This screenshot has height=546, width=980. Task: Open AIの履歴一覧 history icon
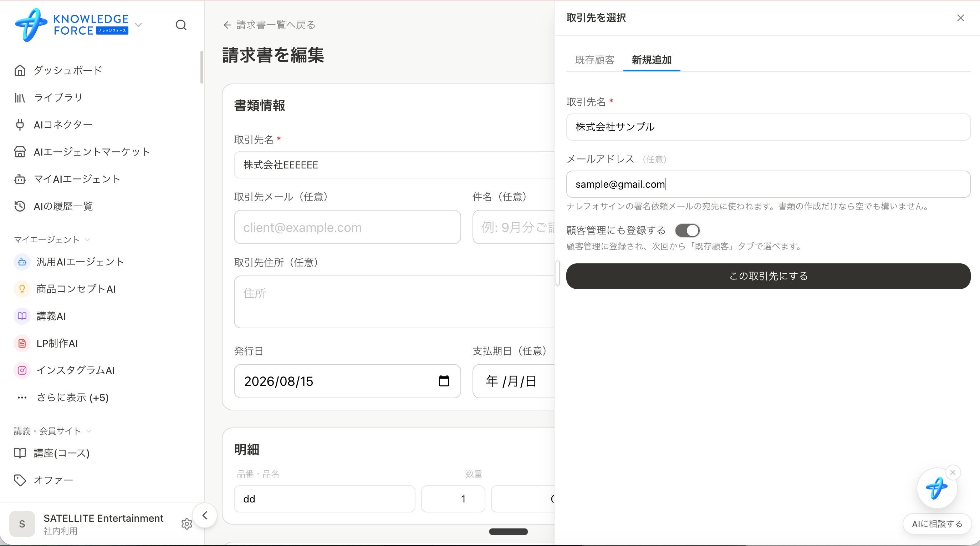pos(20,206)
